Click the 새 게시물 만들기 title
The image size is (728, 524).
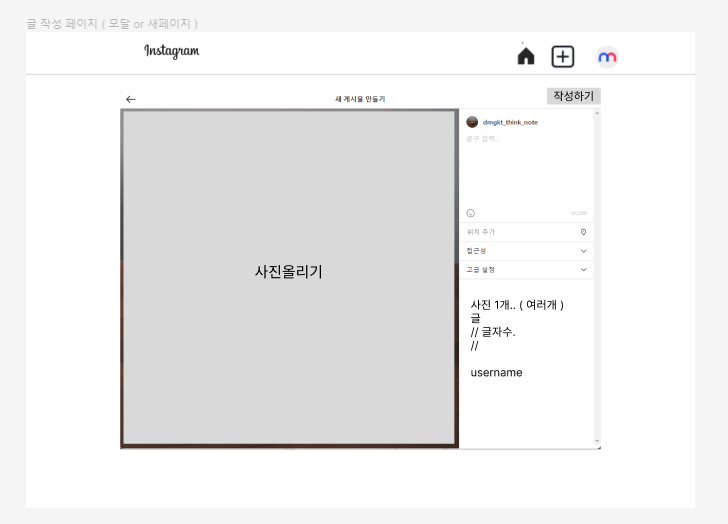pyautogui.click(x=360, y=99)
